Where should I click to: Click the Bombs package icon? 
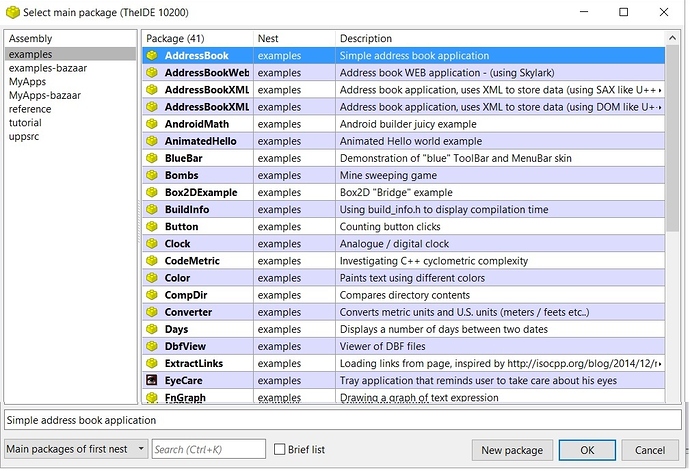(152, 175)
